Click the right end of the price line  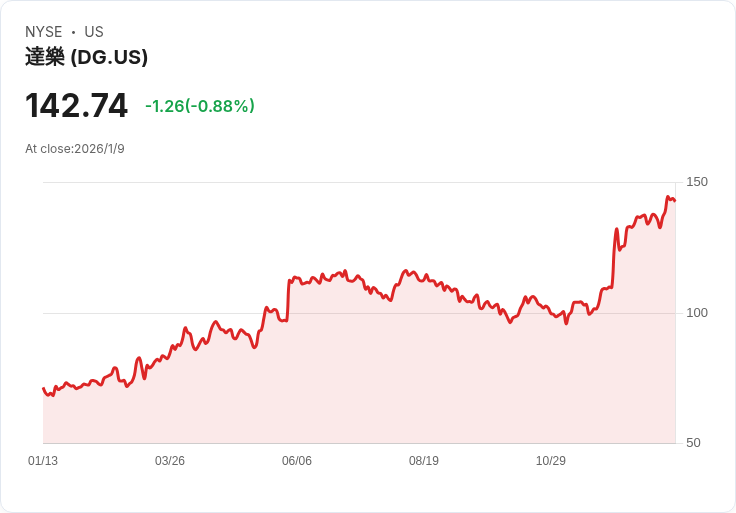click(675, 201)
